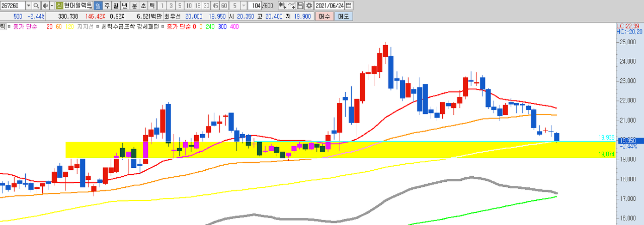
Task: Click yellow 120 moving average legend
Action: coord(69,27)
